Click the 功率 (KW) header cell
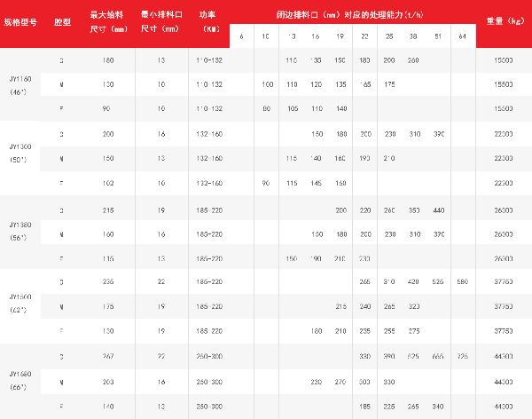532x419 pixels. pyautogui.click(x=209, y=21)
